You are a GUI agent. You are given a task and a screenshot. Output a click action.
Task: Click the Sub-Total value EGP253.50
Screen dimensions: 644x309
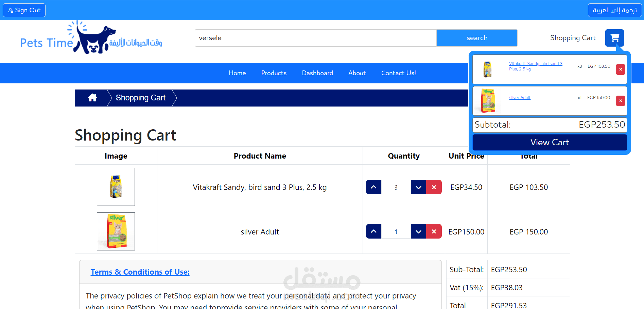[509, 270]
